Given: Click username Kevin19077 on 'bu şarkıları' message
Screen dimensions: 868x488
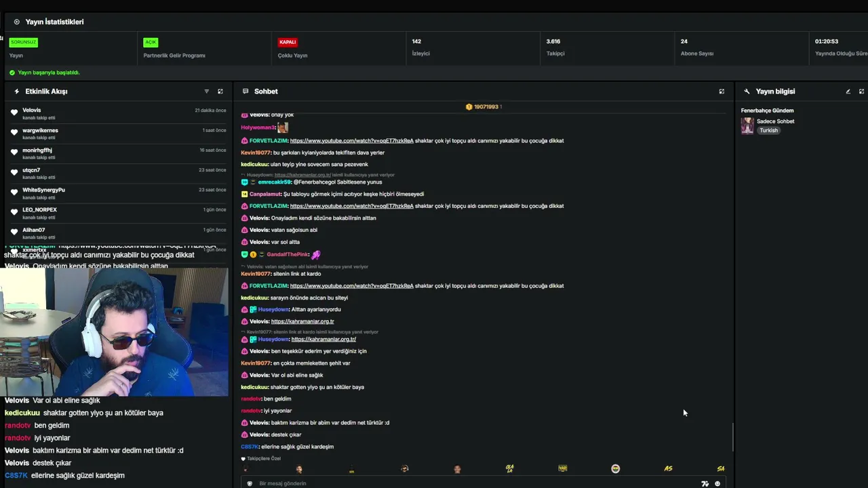Looking at the screenshot, I should [256, 153].
